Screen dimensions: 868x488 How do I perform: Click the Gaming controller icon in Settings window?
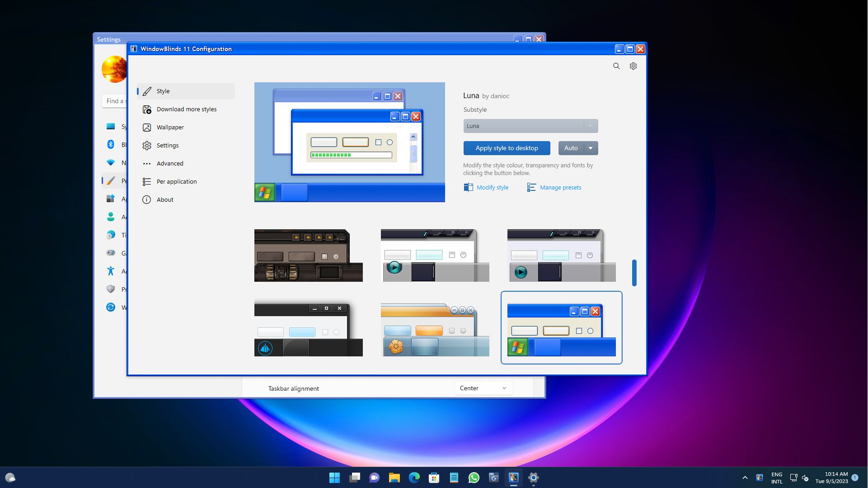pyautogui.click(x=111, y=253)
